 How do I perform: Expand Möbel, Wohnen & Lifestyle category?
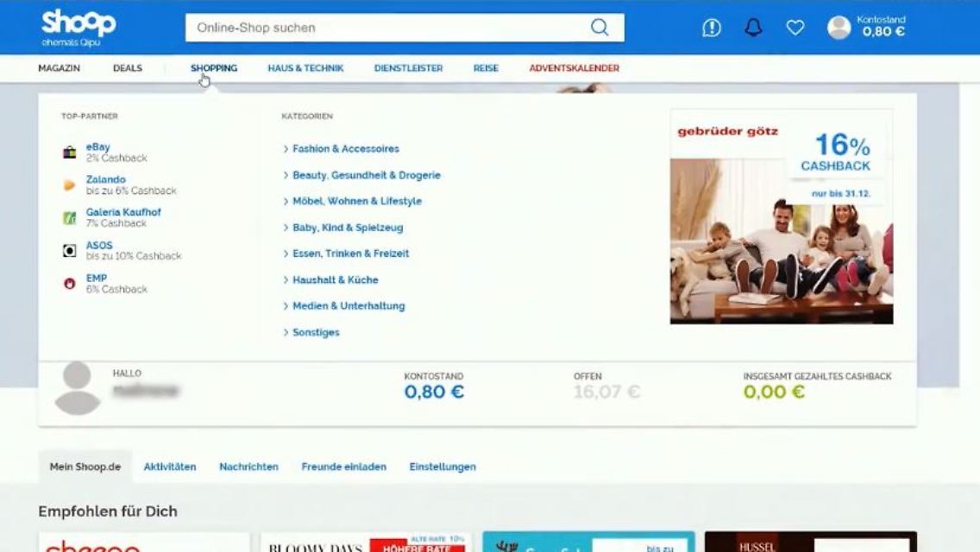356,201
